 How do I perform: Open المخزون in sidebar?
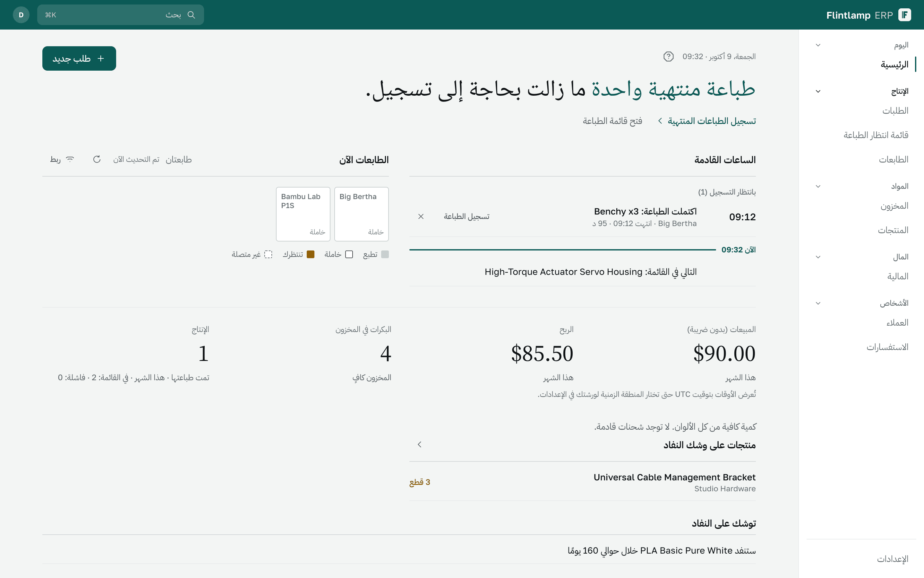(x=861, y=206)
